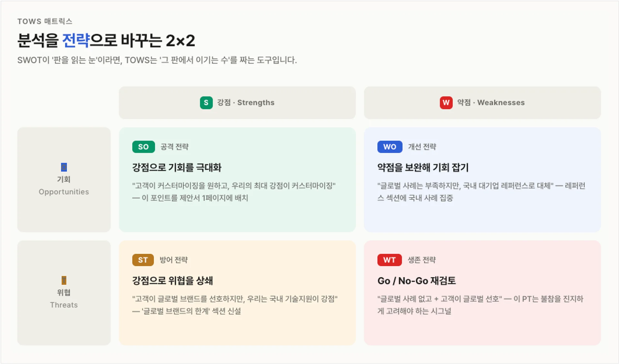The height and width of the screenshot is (364, 619).
Task: Click the red W Weaknesses badge icon
Action: (446, 102)
